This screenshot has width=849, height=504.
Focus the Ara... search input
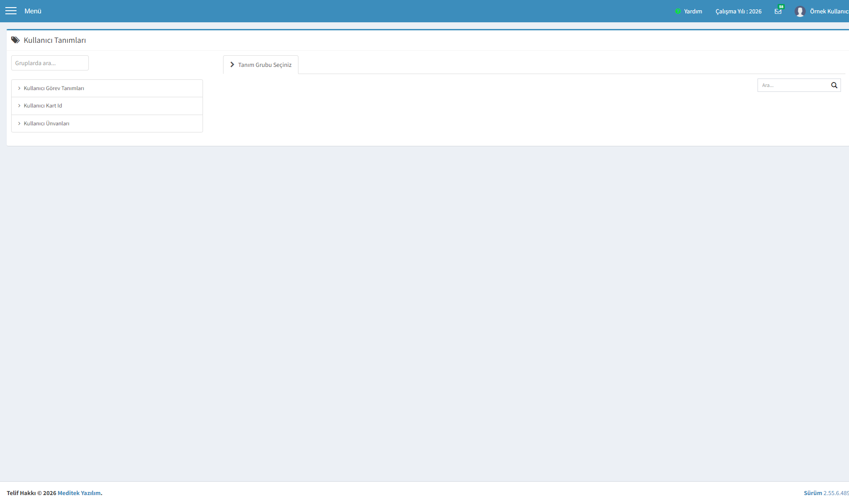793,85
